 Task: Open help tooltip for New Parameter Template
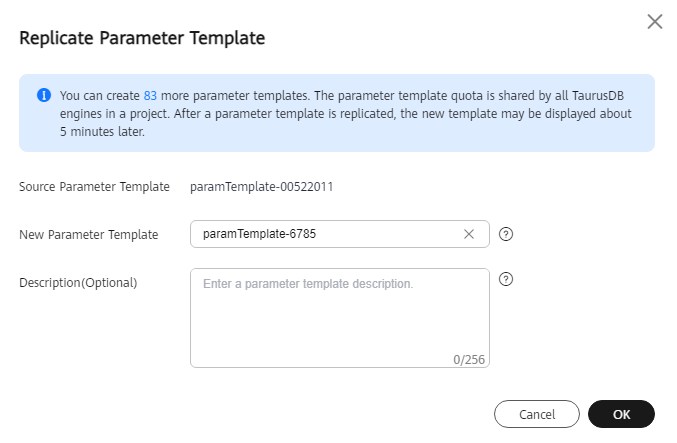[506, 234]
